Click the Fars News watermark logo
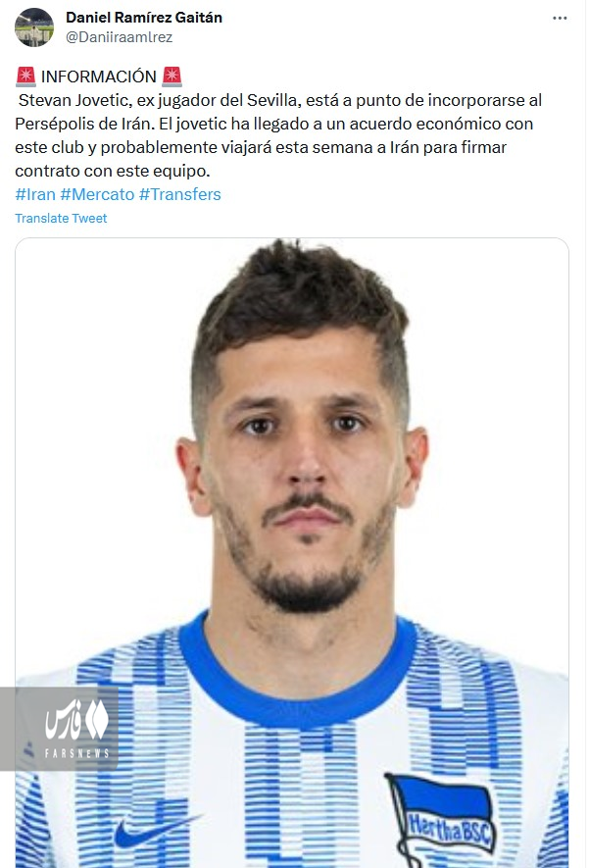 point(59,729)
